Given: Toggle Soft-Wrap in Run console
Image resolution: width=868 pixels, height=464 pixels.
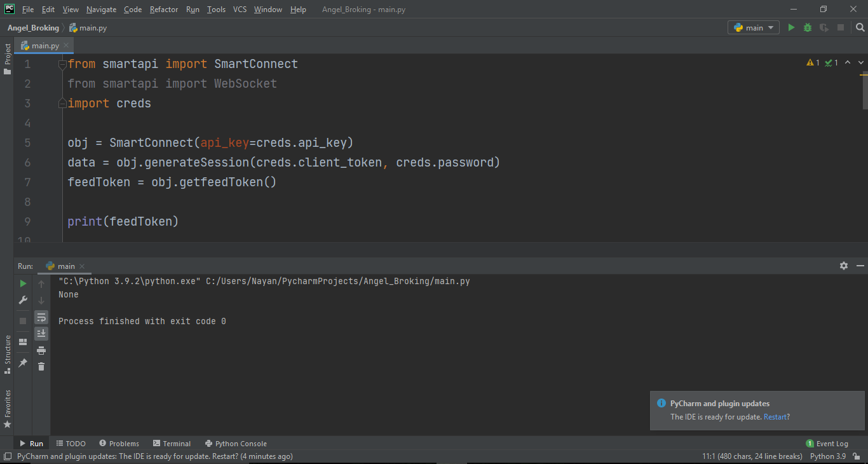Looking at the screenshot, I should (x=41, y=317).
